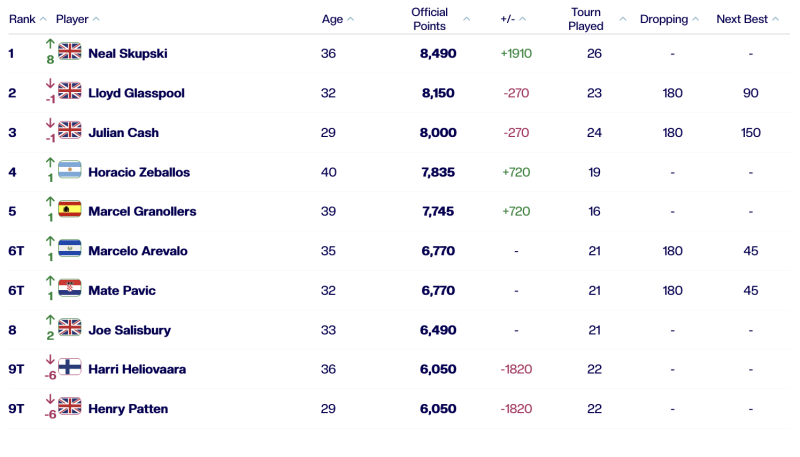Screen dimensions: 800x457
Task: Open Lloyd Glasspool's player profile link
Action: click(136, 92)
